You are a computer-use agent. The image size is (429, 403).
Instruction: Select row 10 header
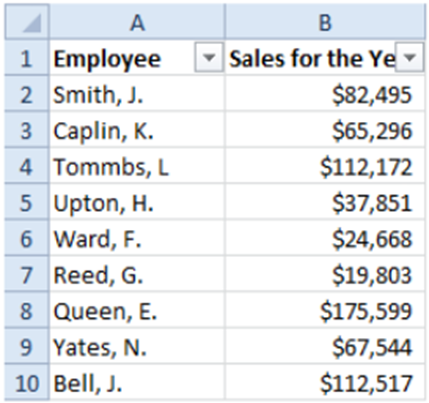point(27,382)
